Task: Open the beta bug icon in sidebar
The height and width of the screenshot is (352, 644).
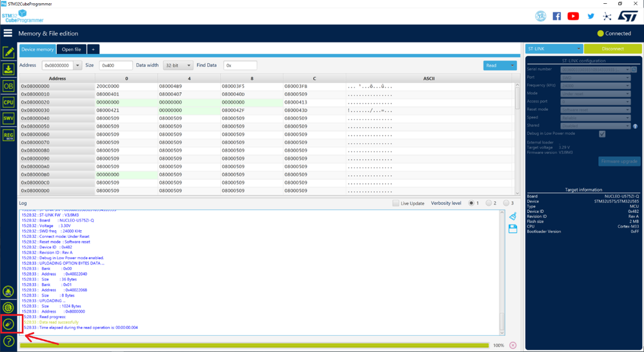Action: 8,291
